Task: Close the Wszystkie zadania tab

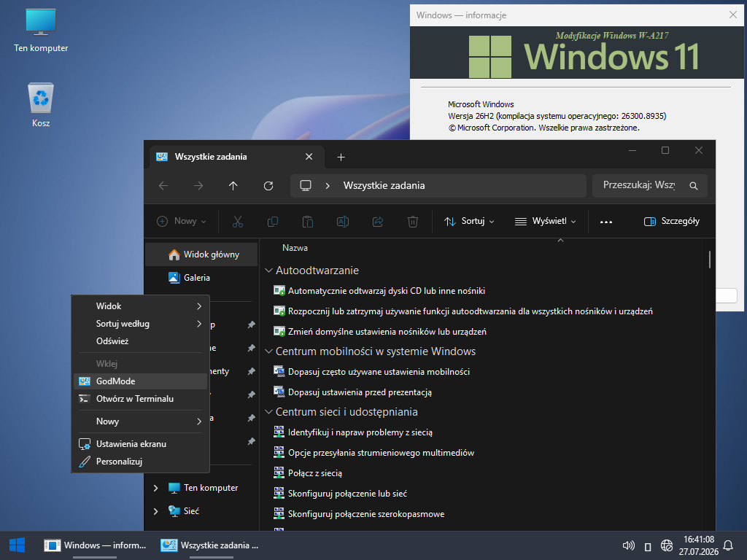Action: [x=309, y=157]
